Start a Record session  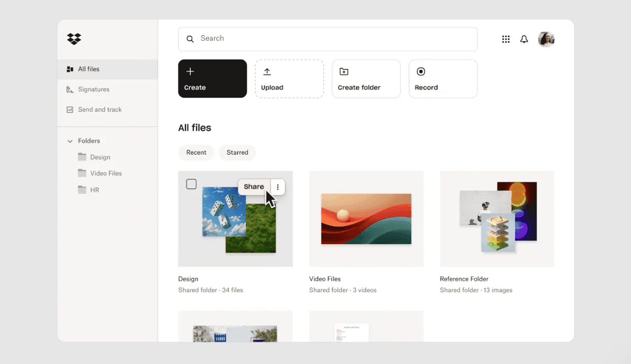(x=443, y=79)
